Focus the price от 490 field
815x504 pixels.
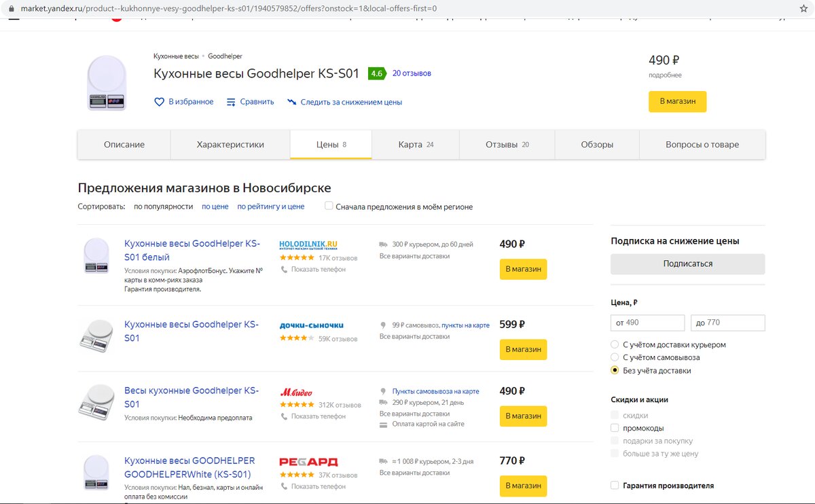click(648, 323)
